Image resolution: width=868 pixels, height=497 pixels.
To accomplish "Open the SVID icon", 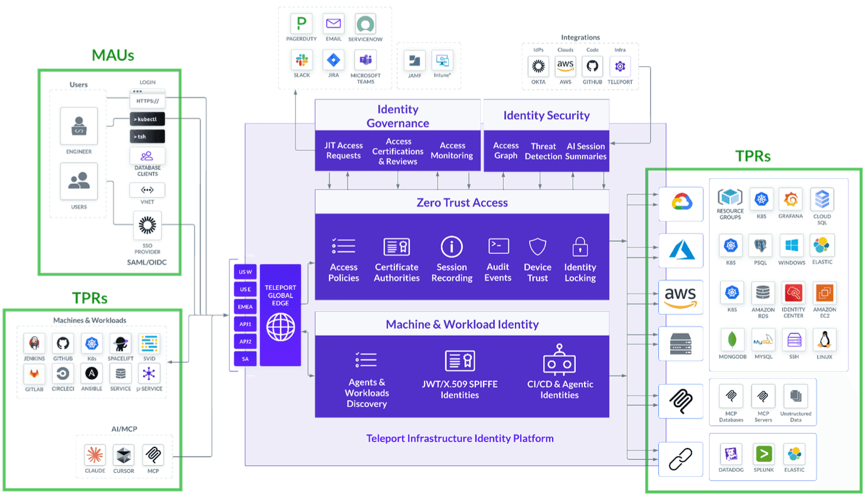I will [x=149, y=344].
